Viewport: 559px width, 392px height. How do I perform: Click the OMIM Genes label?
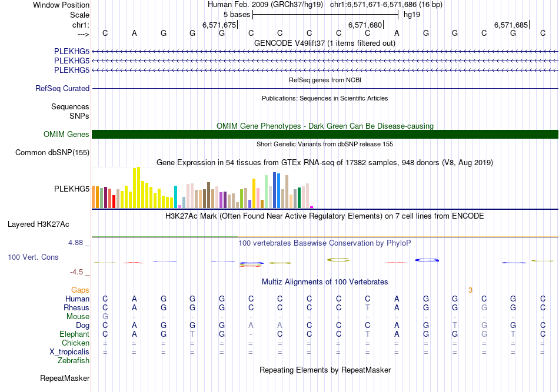66,134
